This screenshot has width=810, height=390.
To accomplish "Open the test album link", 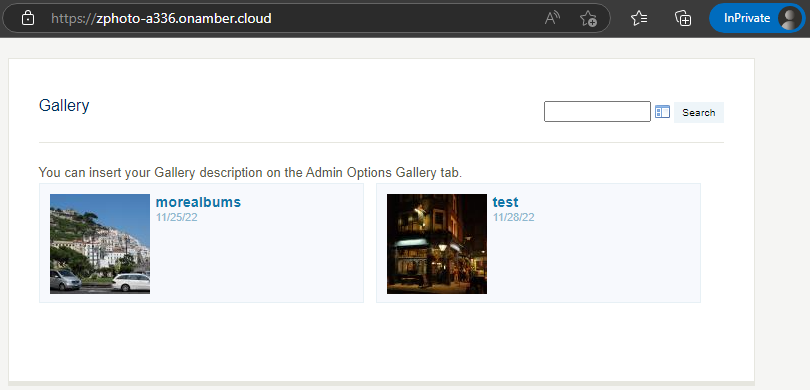I will click(505, 202).
